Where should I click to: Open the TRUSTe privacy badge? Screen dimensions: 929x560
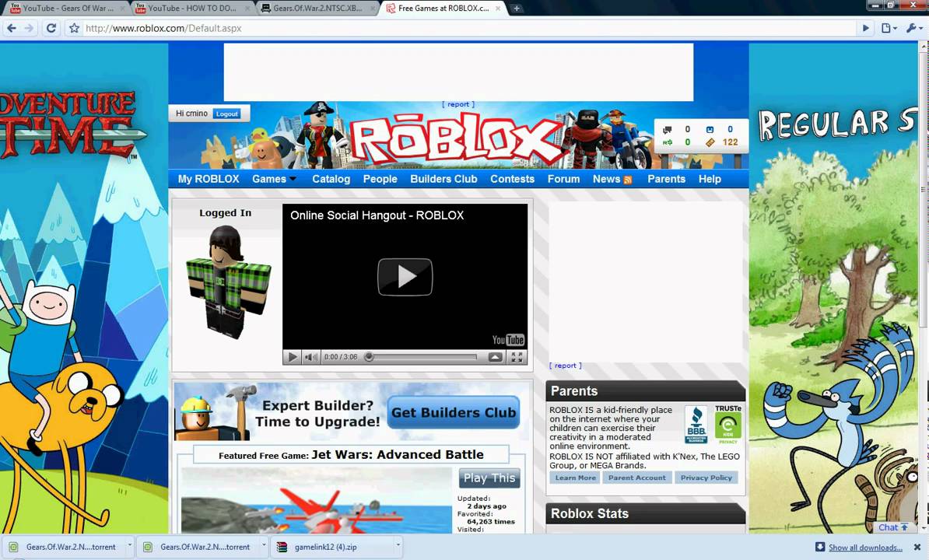coord(728,425)
